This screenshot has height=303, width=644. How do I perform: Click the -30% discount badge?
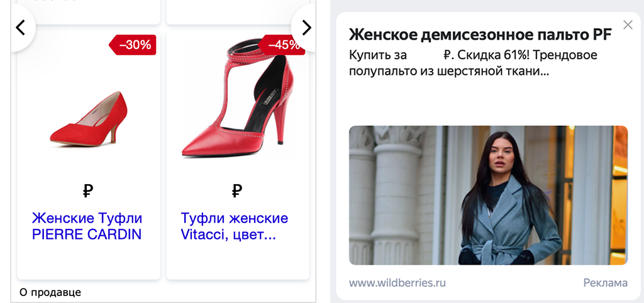pyautogui.click(x=133, y=45)
